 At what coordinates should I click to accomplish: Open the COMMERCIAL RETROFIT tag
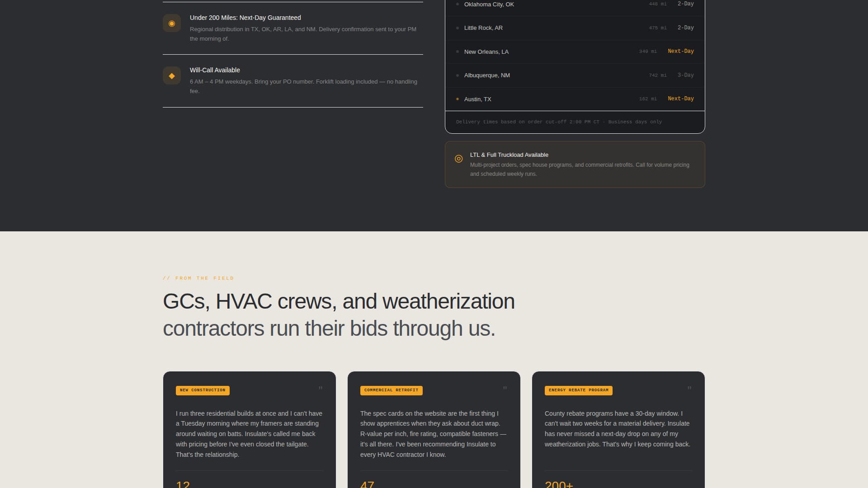(391, 390)
